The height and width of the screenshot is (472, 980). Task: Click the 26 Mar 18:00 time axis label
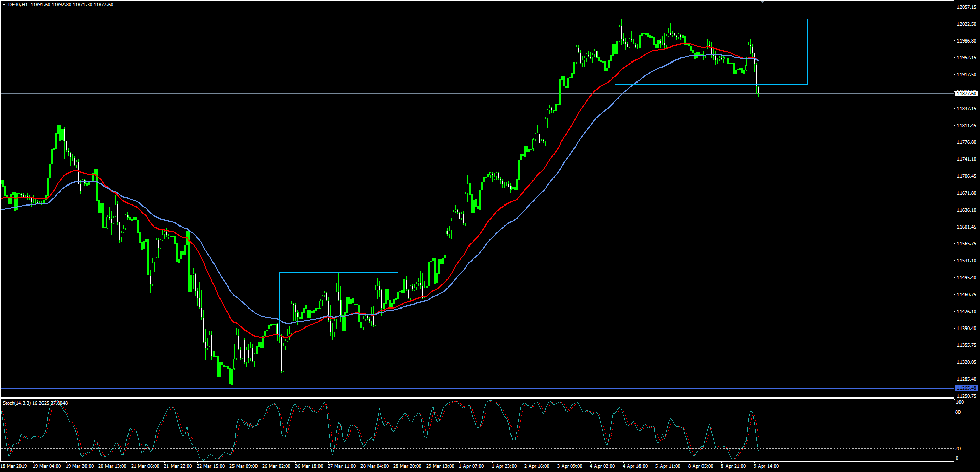point(309,466)
